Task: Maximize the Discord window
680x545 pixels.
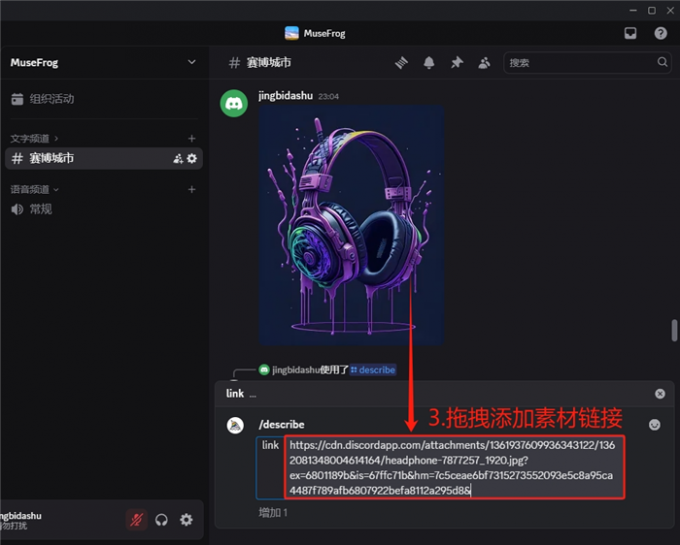Action: [652, 10]
